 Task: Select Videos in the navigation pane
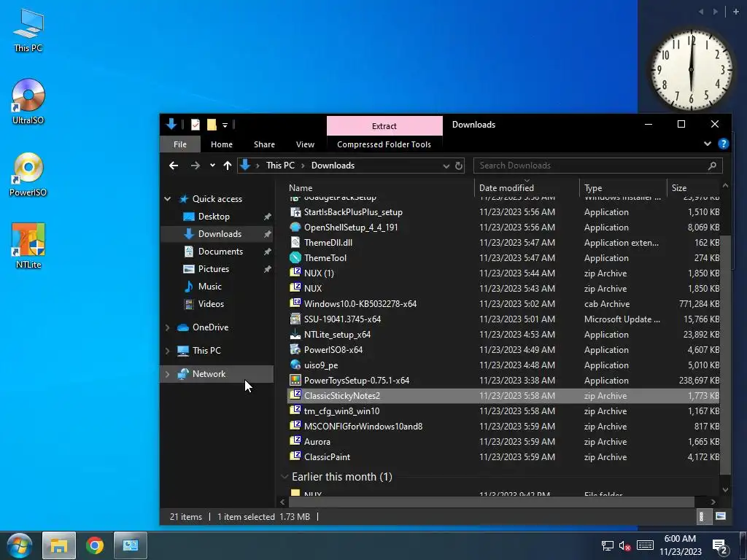[211, 304]
